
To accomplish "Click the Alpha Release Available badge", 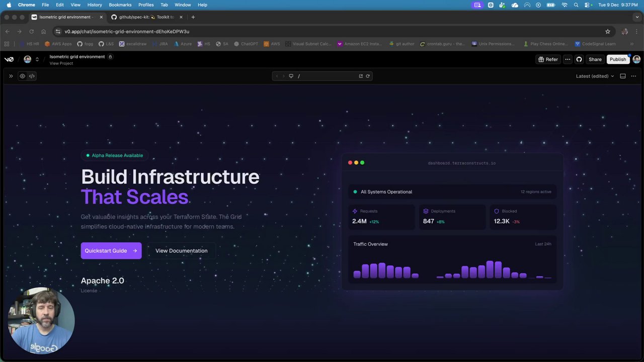I will [x=115, y=155].
